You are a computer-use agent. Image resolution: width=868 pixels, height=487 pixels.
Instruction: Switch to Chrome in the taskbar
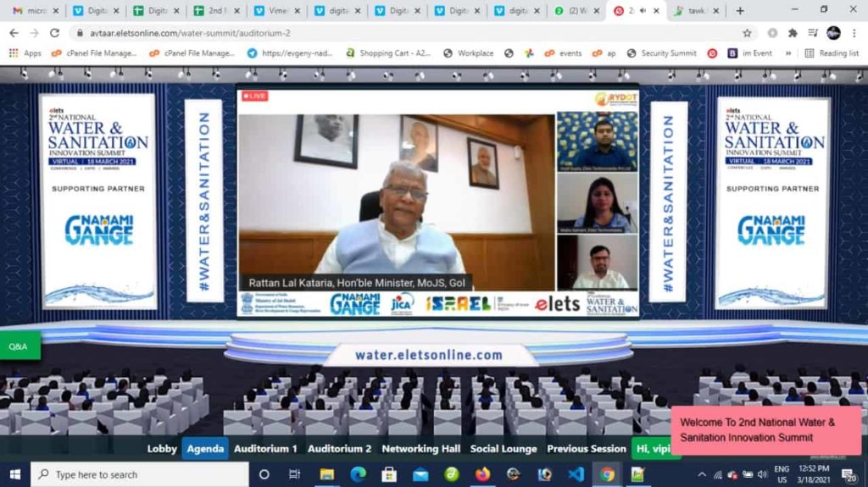[x=607, y=475]
